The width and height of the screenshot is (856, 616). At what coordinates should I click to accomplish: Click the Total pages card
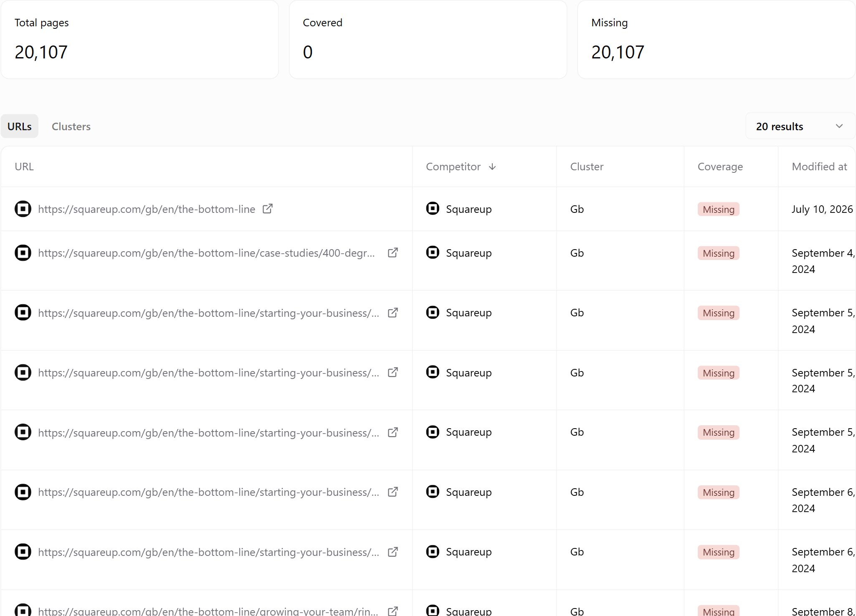[x=140, y=40]
